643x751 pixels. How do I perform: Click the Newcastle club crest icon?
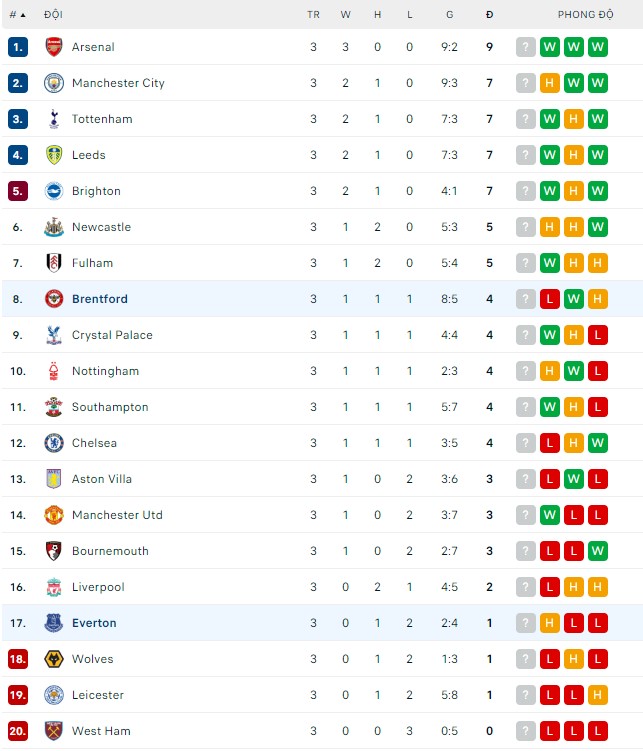(x=54, y=227)
